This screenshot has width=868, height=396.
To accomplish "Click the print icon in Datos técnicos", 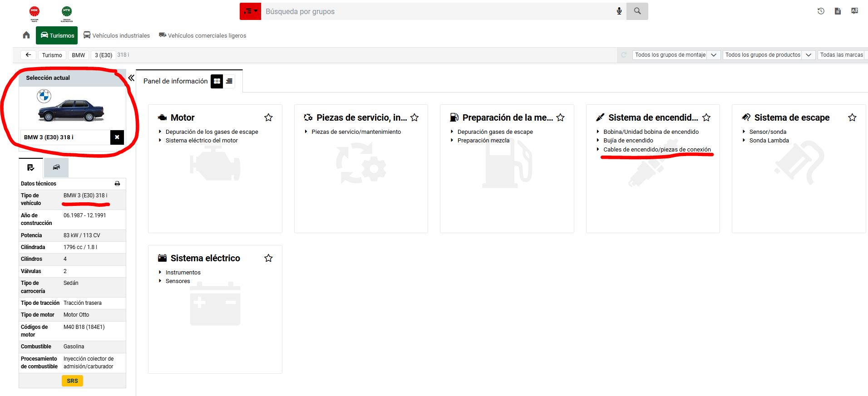I will 117,184.
